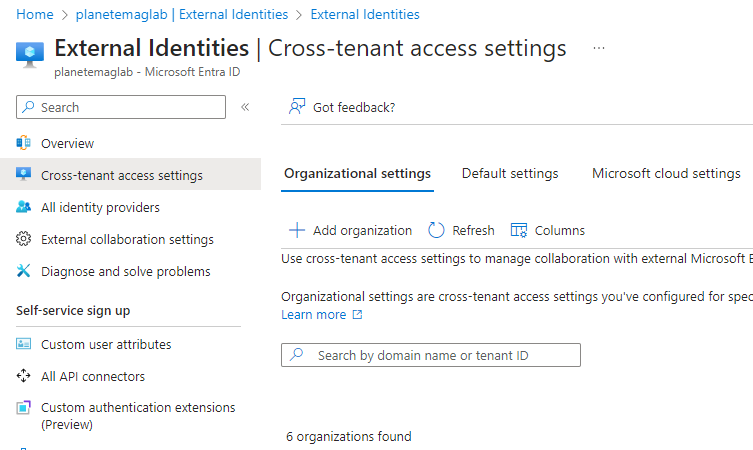Switch to the Organizational settings tab
The height and width of the screenshot is (450, 753).
[357, 173]
